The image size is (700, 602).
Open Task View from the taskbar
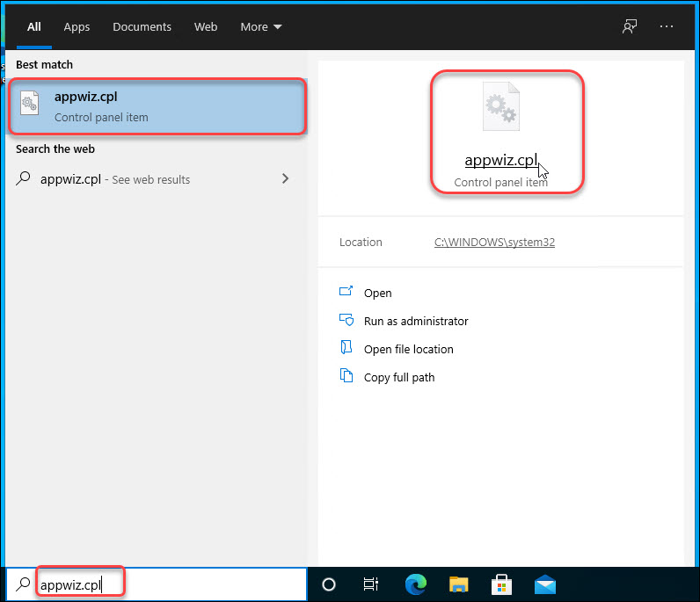click(371, 584)
